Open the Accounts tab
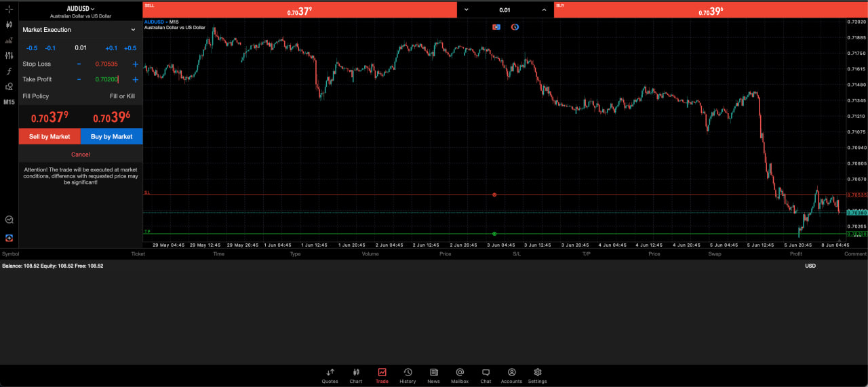Image resolution: width=868 pixels, height=387 pixels. (x=511, y=375)
